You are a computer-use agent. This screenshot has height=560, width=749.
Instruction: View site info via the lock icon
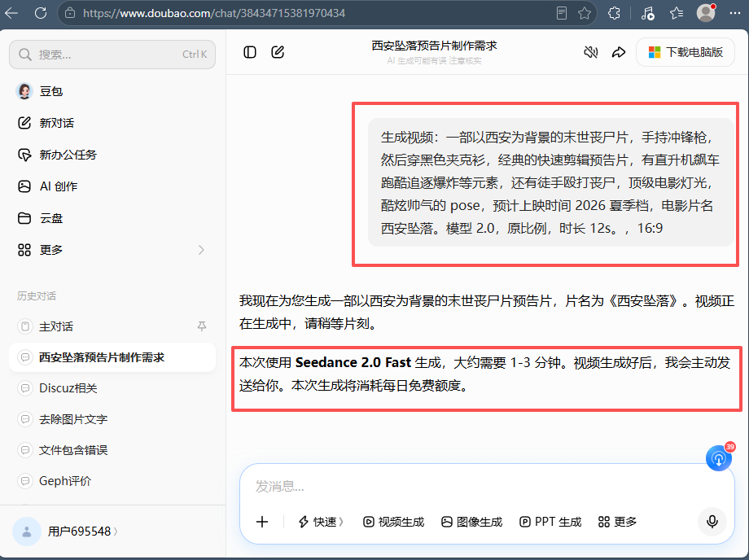70,13
